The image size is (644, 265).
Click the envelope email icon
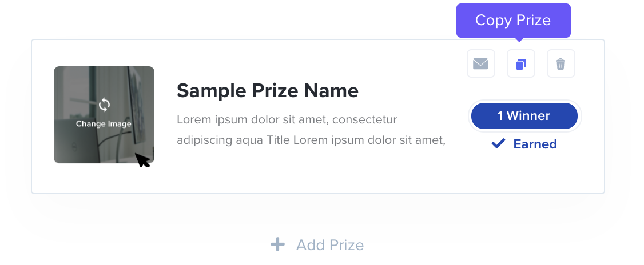coord(480,63)
